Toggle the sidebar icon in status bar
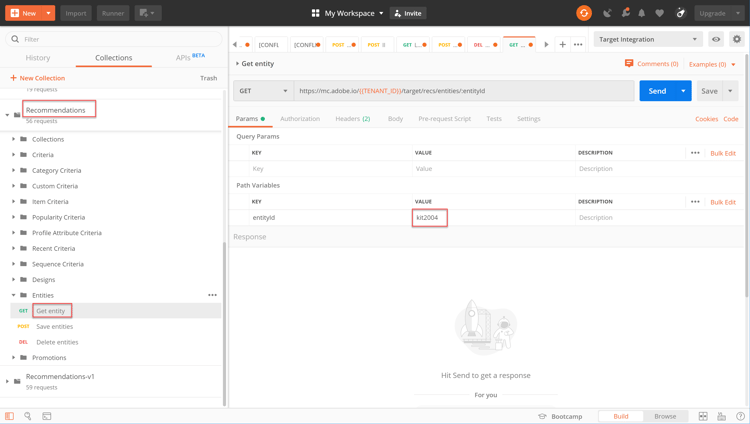Screen dimensions: 750x424 [x=10, y=416]
